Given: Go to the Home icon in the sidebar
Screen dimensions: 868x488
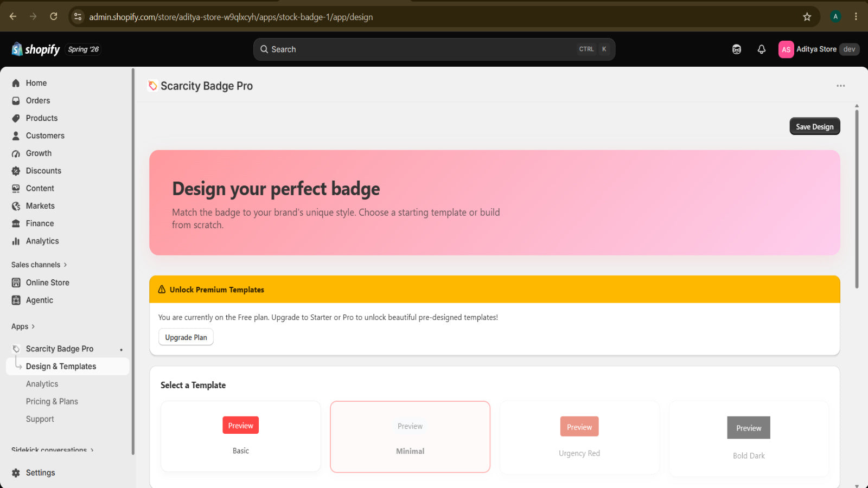Looking at the screenshot, I should pos(16,83).
